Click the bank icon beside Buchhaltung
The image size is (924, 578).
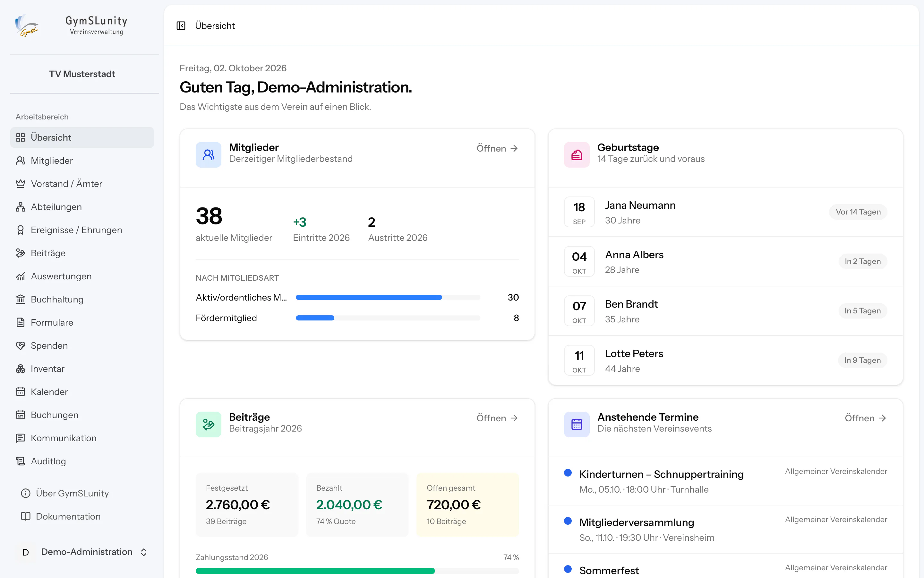21,299
